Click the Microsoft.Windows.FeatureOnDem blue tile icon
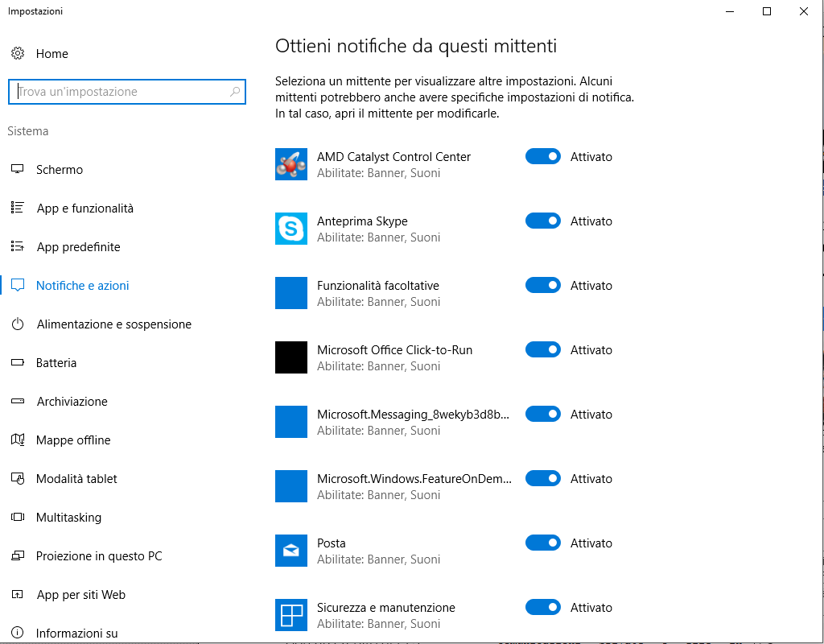Screen dimensions: 824x644 pyautogui.click(x=291, y=486)
